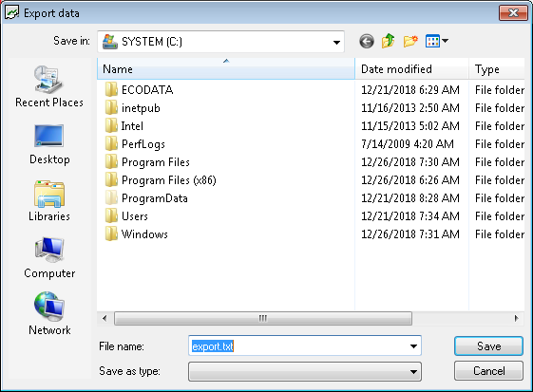This screenshot has width=533, height=392.
Task: Open Network from the places bar
Action: [x=49, y=314]
